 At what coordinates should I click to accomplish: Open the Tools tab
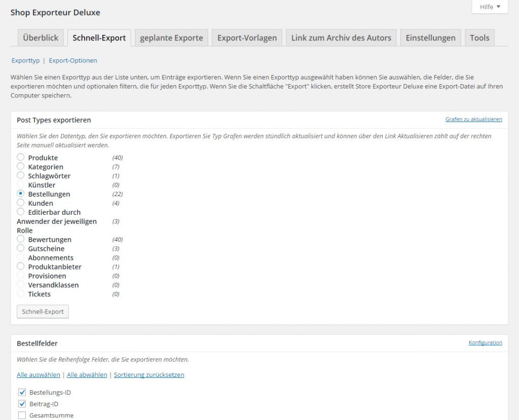coord(479,37)
